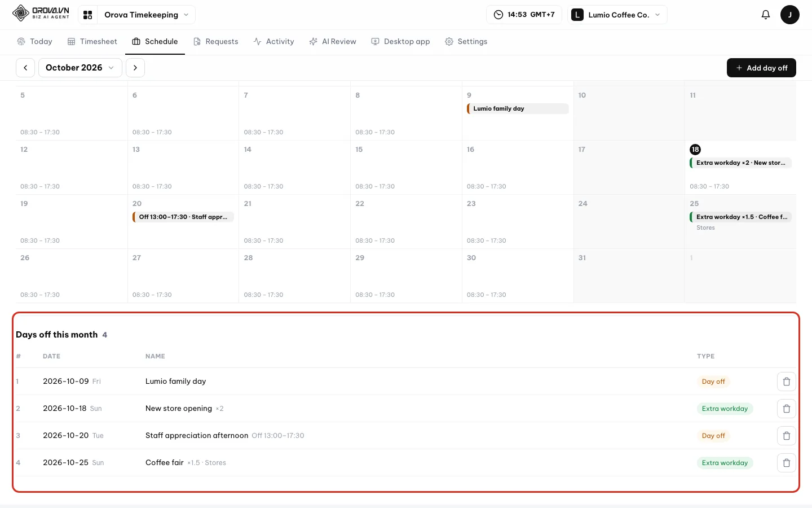
Task: Delete the New store opening entry
Action: pos(787,409)
